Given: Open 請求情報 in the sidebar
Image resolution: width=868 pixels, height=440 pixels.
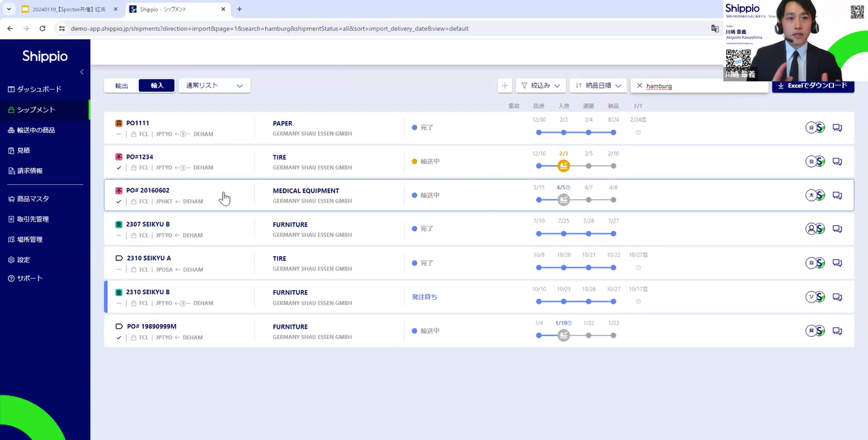Looking at the screenshot, I should (x=29, y=171).
